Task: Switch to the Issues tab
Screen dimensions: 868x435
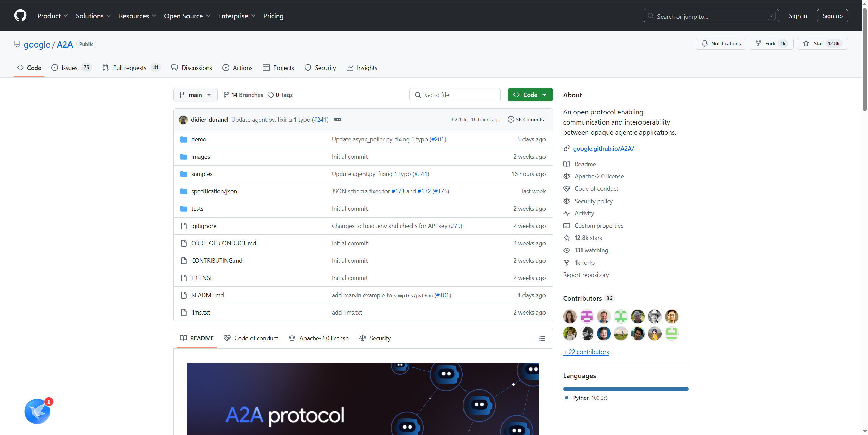Action: pyautogui.click(x=70, y=68)
